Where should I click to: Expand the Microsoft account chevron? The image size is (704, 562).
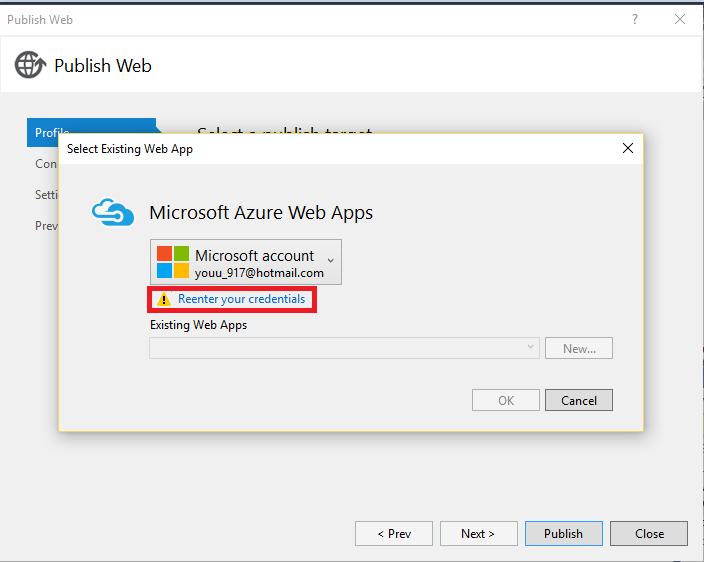coord(331,260)
